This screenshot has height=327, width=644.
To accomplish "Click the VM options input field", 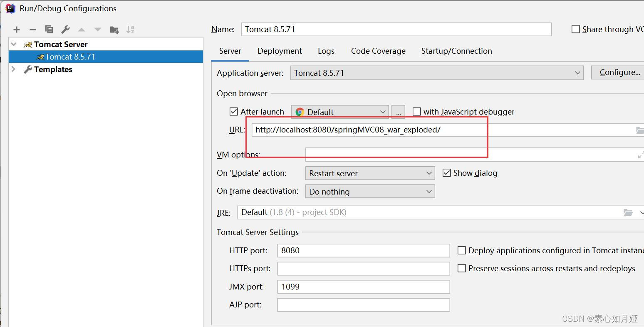I will (x=475, y=155).
